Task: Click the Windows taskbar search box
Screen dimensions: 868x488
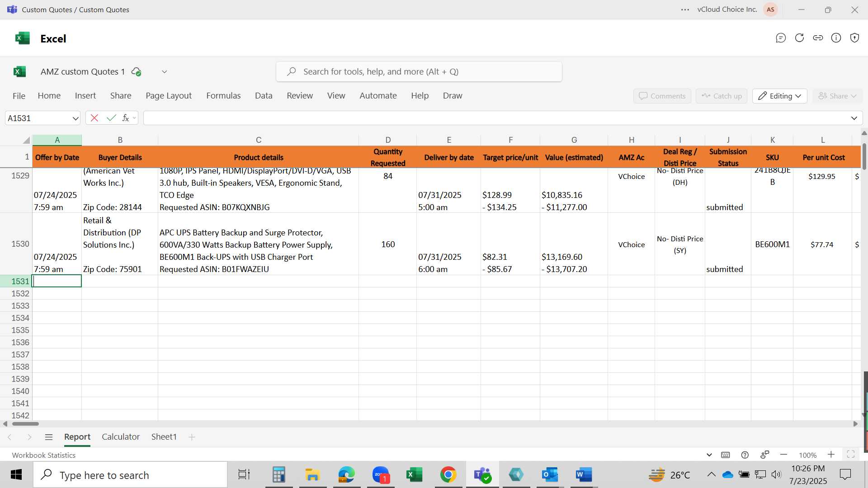Action: 130,475
